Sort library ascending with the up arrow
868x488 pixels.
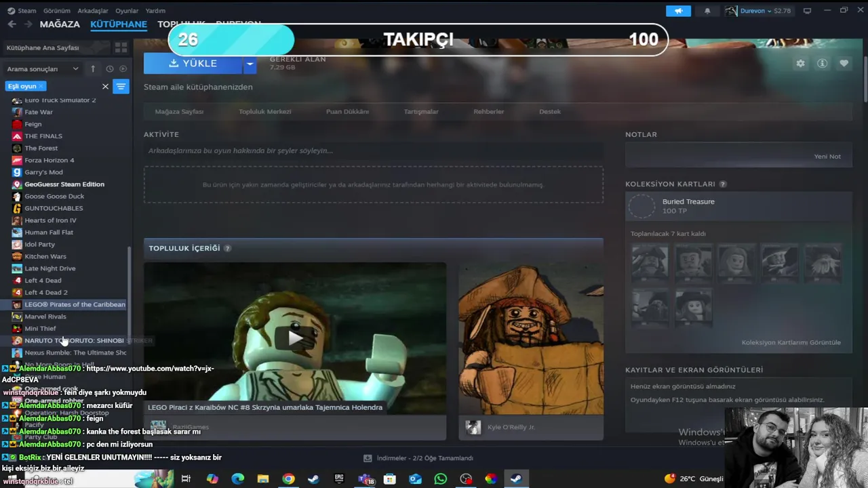point(92,68)
